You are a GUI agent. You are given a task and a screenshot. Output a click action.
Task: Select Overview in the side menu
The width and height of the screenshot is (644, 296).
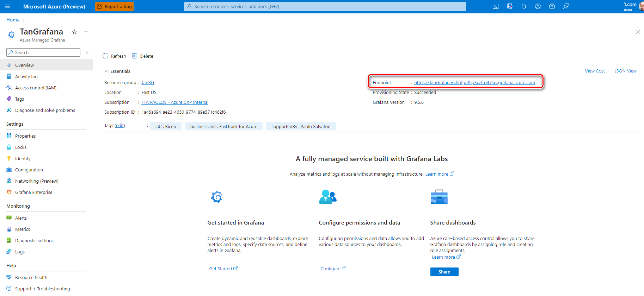tap(46, 65)
